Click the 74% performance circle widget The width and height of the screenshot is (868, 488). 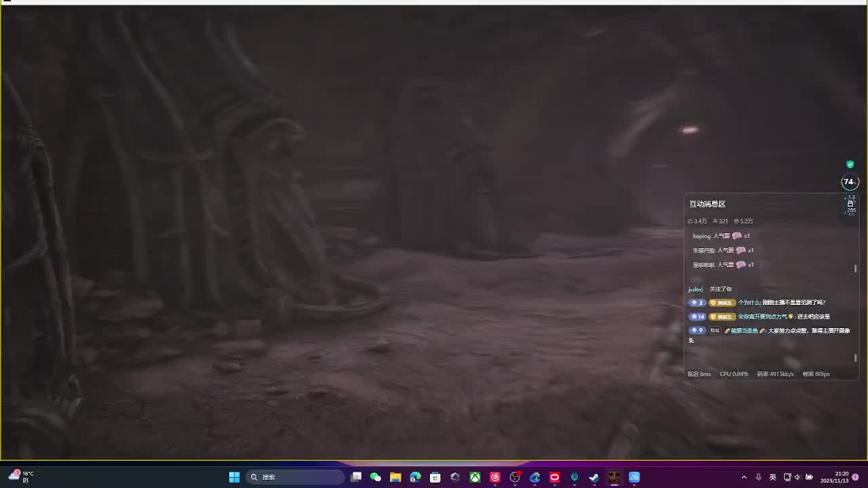click(849, 182)
